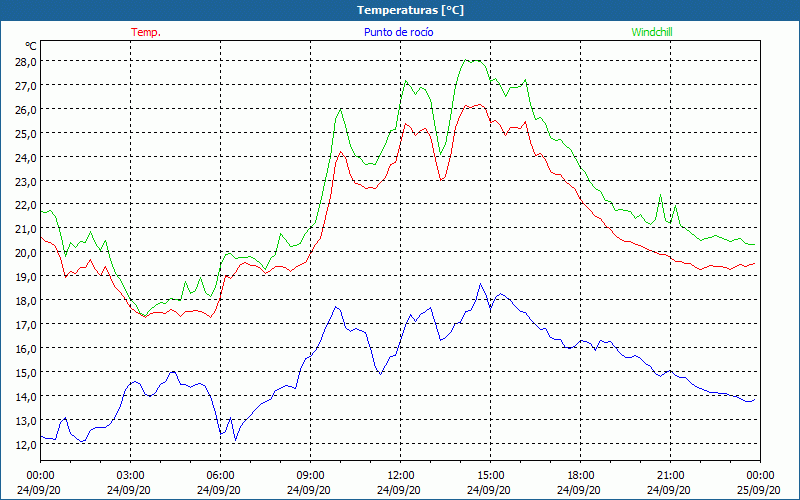Click the 15,0 y-axis value

26,373
